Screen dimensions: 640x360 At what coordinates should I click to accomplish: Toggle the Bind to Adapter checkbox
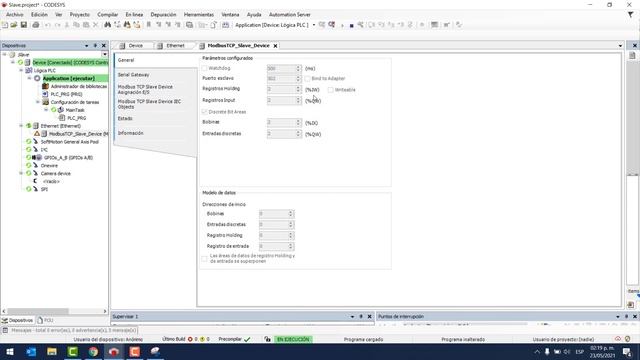(x=307, y=78)
